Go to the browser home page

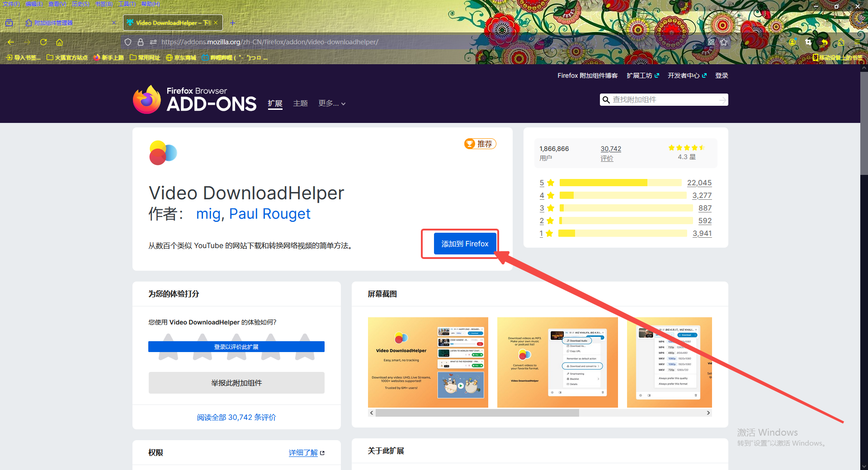tap(59, 42)
